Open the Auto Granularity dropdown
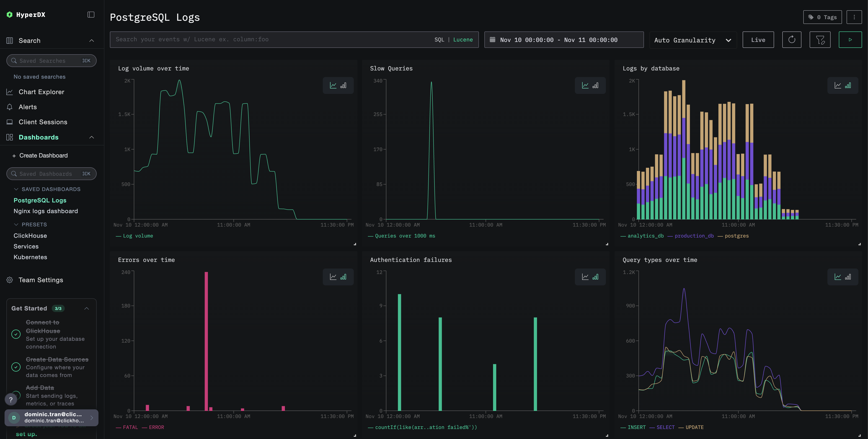 tap(692, 40)
